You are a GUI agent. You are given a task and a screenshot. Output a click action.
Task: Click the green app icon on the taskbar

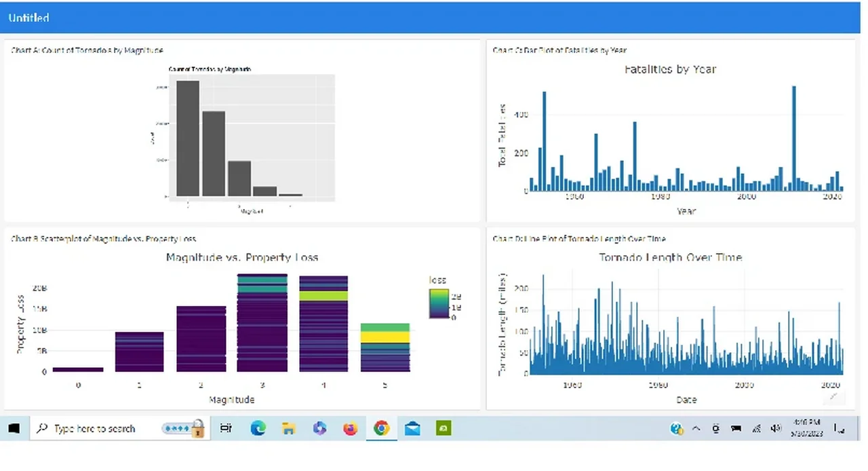(x=443, y=428)
